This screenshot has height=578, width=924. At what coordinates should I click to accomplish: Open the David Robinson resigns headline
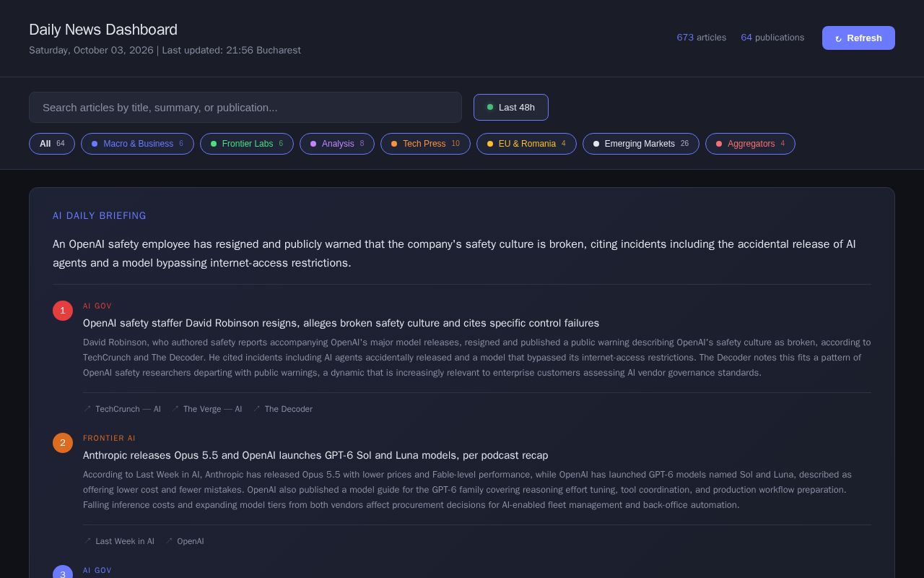point(341,323)
